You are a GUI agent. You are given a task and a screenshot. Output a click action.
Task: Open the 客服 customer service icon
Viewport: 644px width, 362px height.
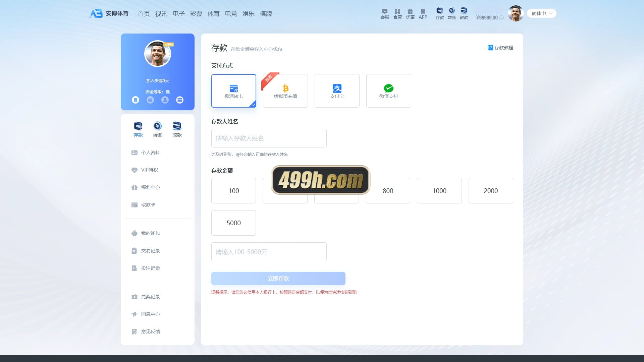tap(385, 14)
